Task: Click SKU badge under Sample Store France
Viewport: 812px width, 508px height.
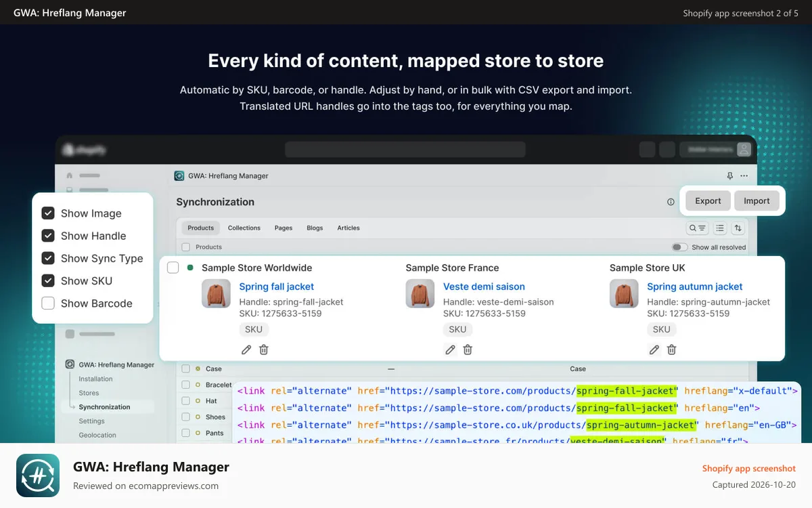Action: pyautogui.click(x=457, y=329)
